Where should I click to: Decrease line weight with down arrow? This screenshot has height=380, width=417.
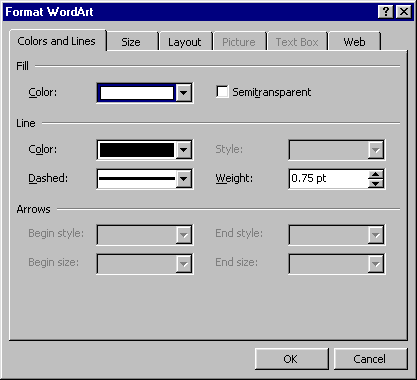tap(376, 184)
